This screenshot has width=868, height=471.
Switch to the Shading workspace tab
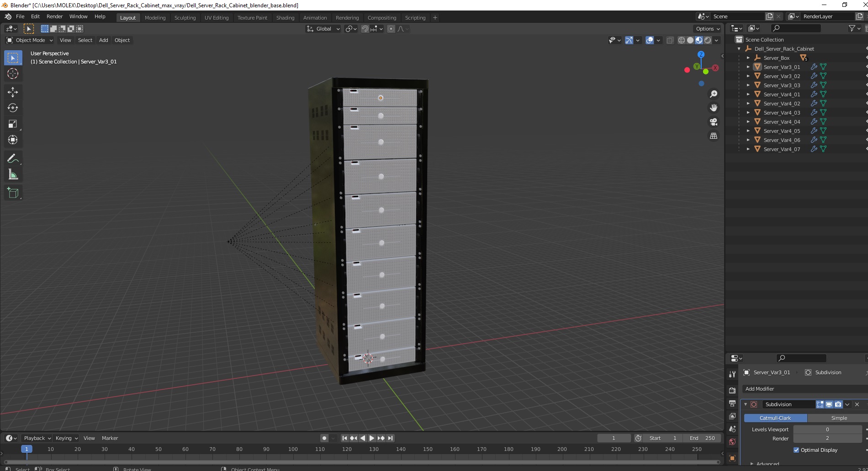point(285,18)
